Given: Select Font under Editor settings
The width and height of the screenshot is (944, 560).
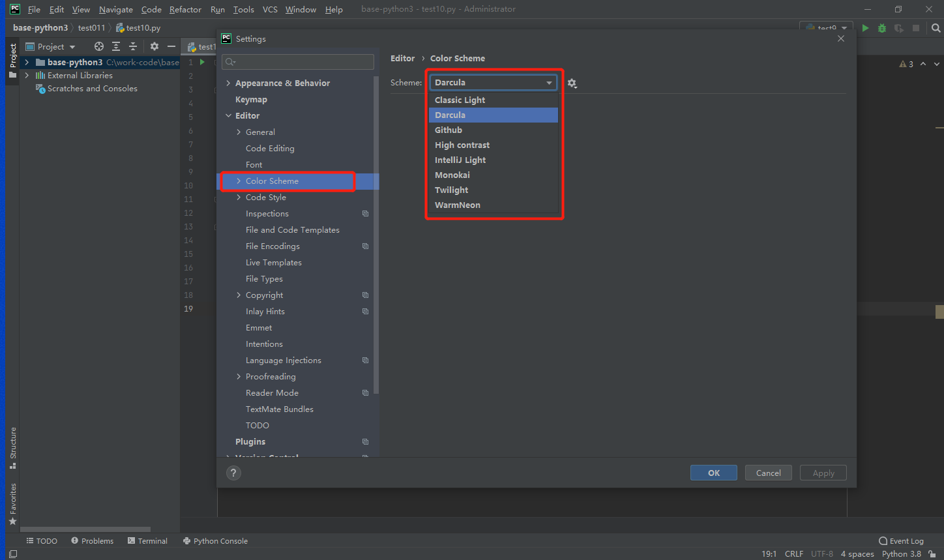Looking at the screenshot, I should pyautogui.click(x=254, y=165).
